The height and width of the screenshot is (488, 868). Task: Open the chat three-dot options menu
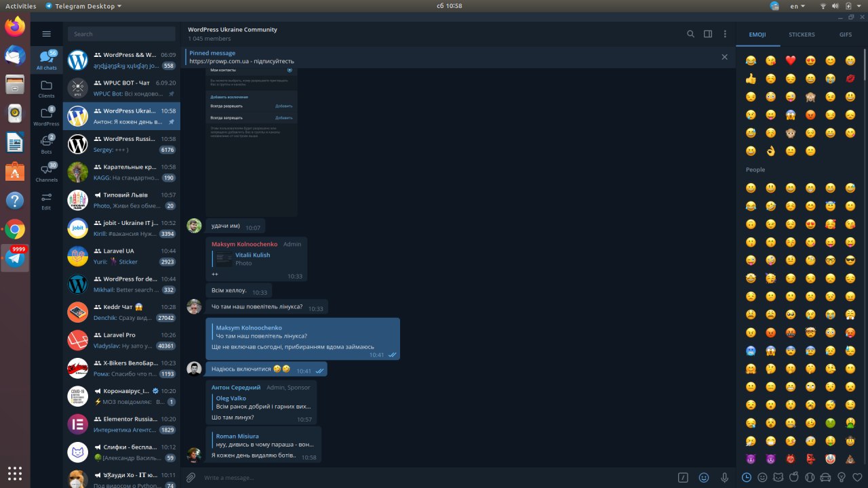(x=725, y=34)
